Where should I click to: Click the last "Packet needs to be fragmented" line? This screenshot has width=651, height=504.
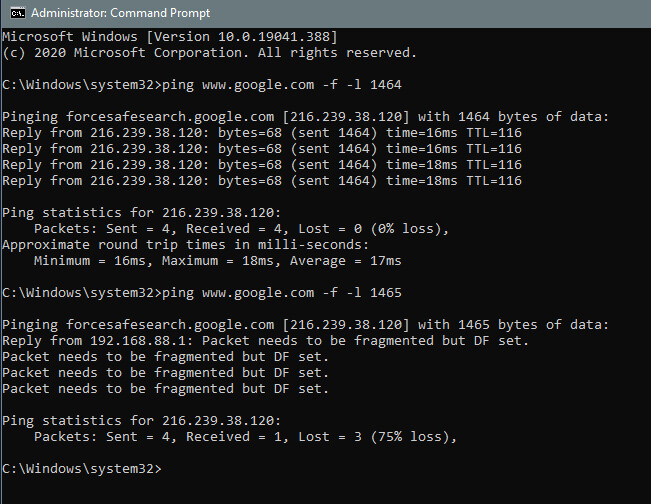pyautogui.click(x=166, y=388)
